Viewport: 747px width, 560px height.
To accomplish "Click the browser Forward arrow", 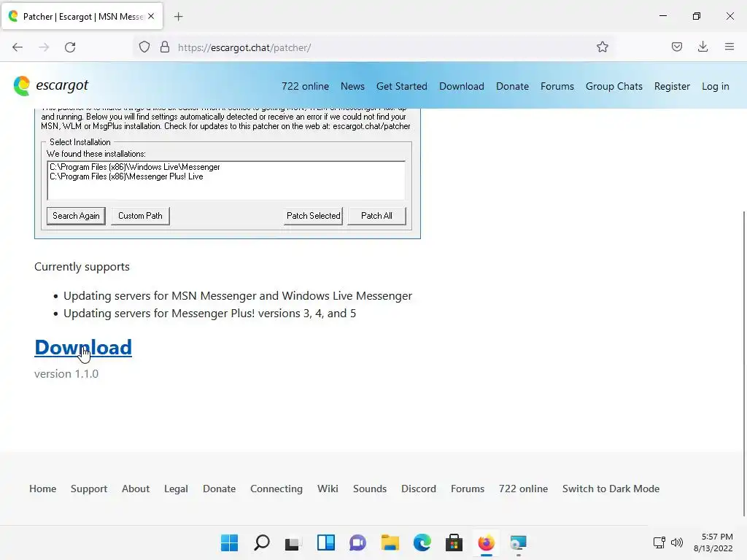I will pyautogui.click(x=44, y=47).
